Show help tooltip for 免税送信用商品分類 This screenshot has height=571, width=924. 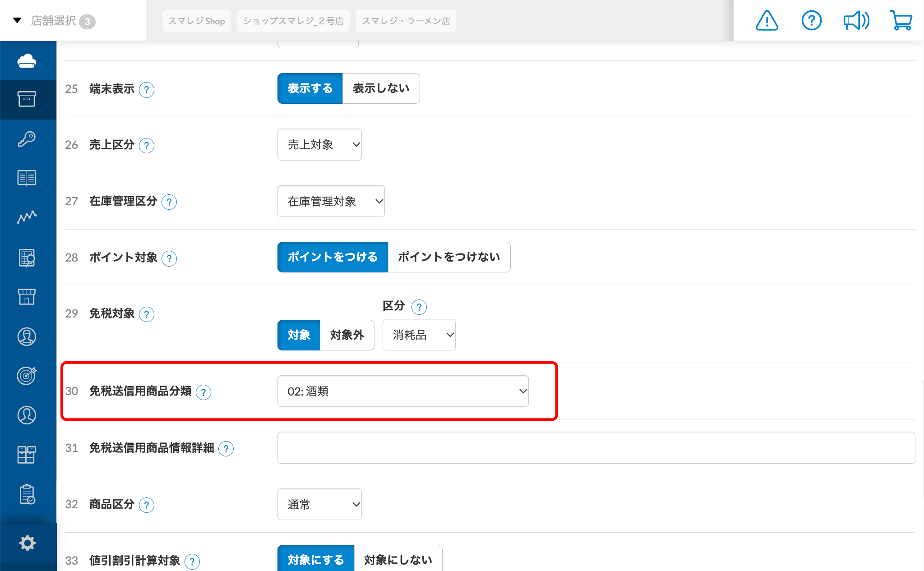tap(203, 392)
